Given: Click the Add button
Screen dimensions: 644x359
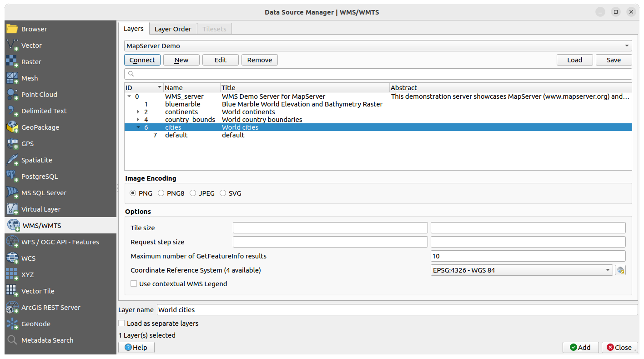Looking at the screenshot, I should click(x=580, y=347).
